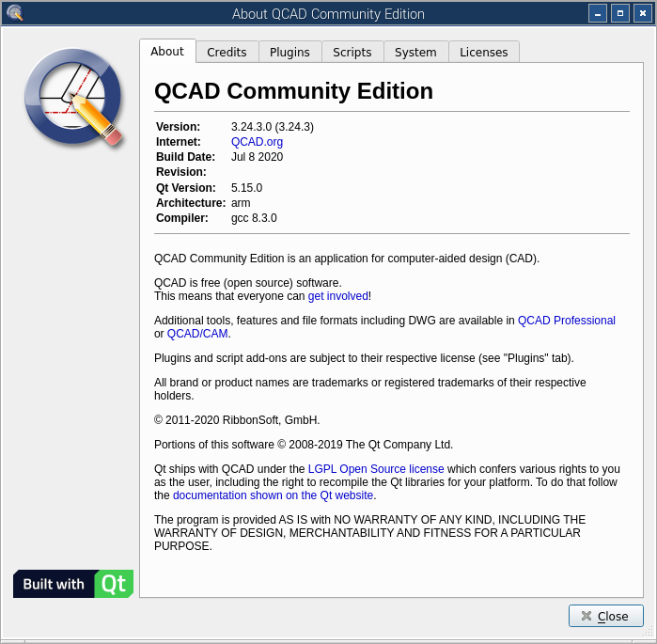The height and width of the screenshot is (644, 657).
Task: Maximize the About QCAD window
Action: pos(620,13)
